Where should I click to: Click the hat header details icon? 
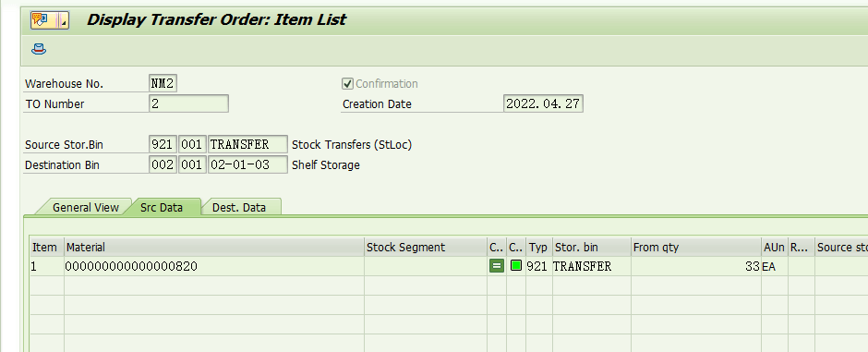tap(39, 49)
